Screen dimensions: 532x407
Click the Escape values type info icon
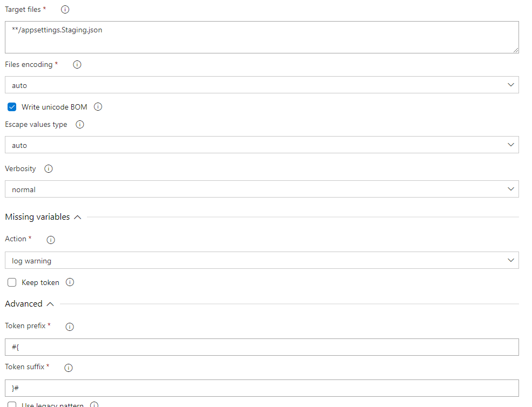(x=79, y=124)
